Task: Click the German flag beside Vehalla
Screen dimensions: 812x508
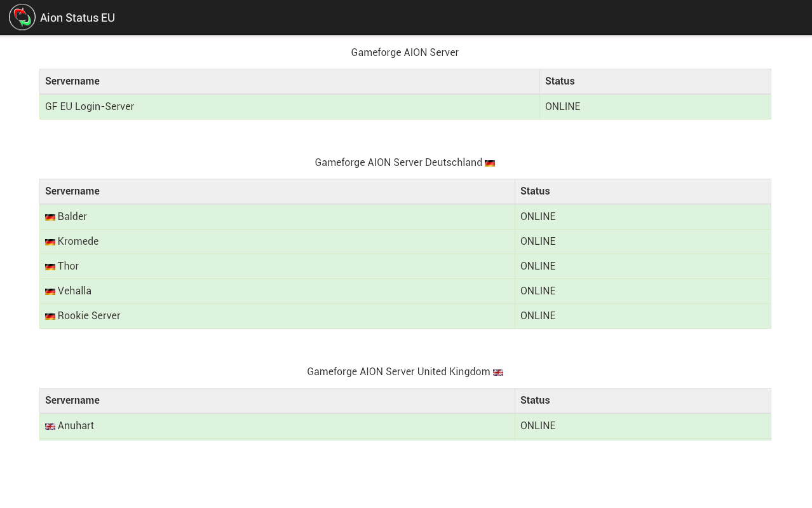Action: tap(50, 292)
